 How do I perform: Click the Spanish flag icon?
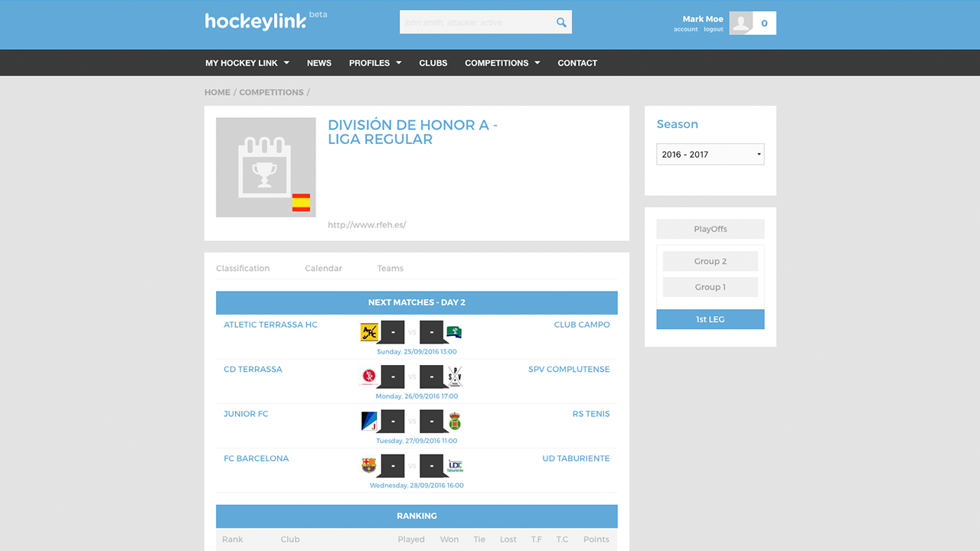(301, 203)
